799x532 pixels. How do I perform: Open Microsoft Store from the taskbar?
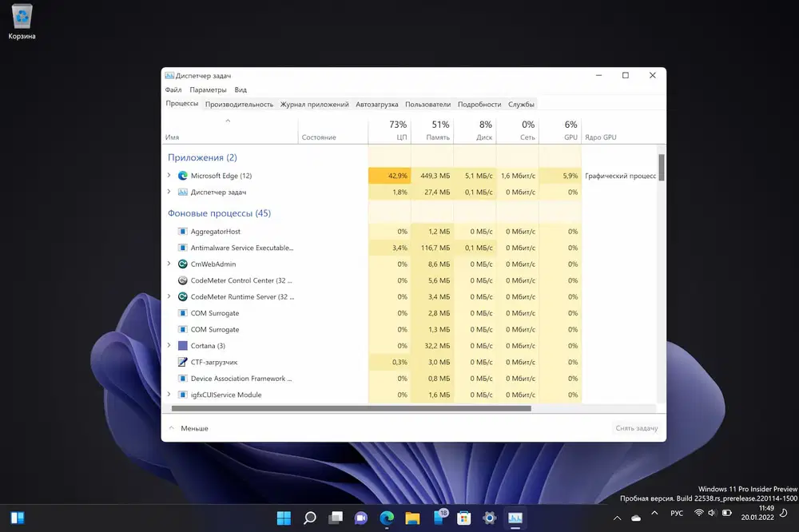point(463,518)
